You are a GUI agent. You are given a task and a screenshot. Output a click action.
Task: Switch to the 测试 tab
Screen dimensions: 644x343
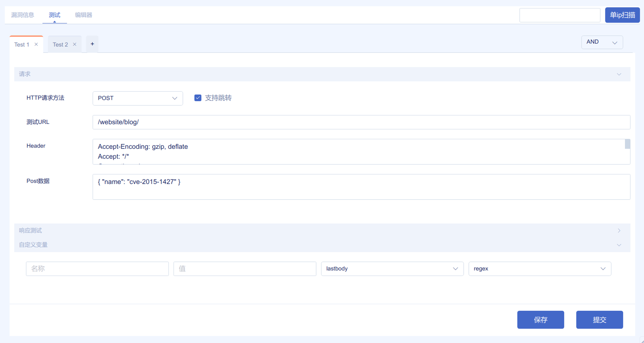[x=54, y=15]
